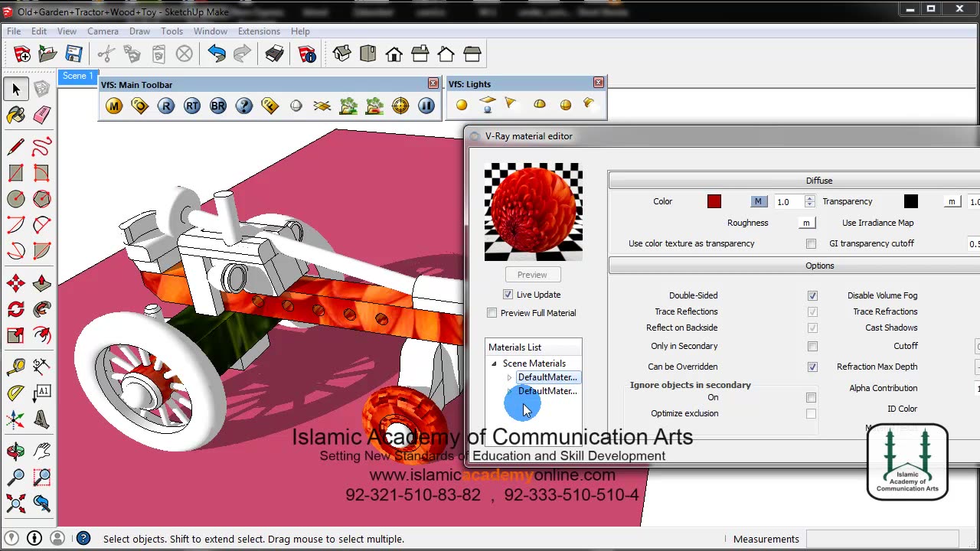Viewport: 980px width, 551px height.
Task: Click the material preview sphere thumbnail
Action: pos(534,212)
